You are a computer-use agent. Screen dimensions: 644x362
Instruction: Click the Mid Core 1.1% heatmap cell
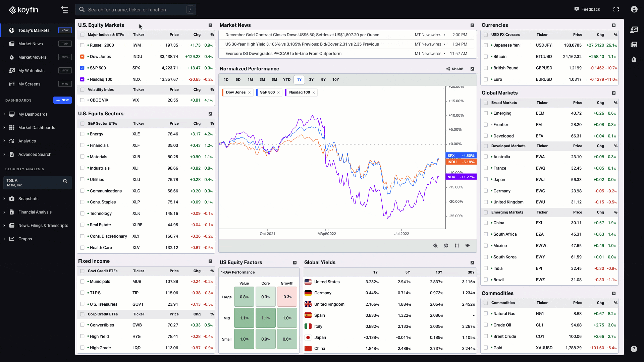266,318
